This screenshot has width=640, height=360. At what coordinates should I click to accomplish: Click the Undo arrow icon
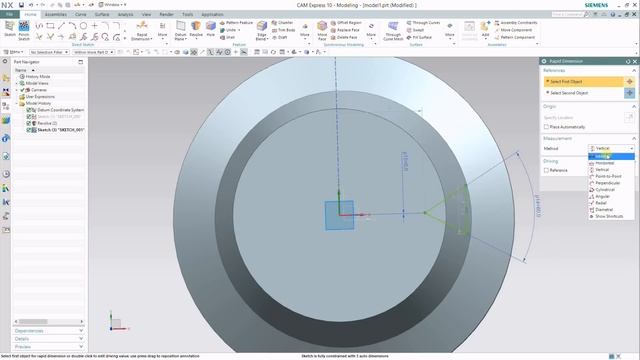pyautogui.click(x=32, y=5)
